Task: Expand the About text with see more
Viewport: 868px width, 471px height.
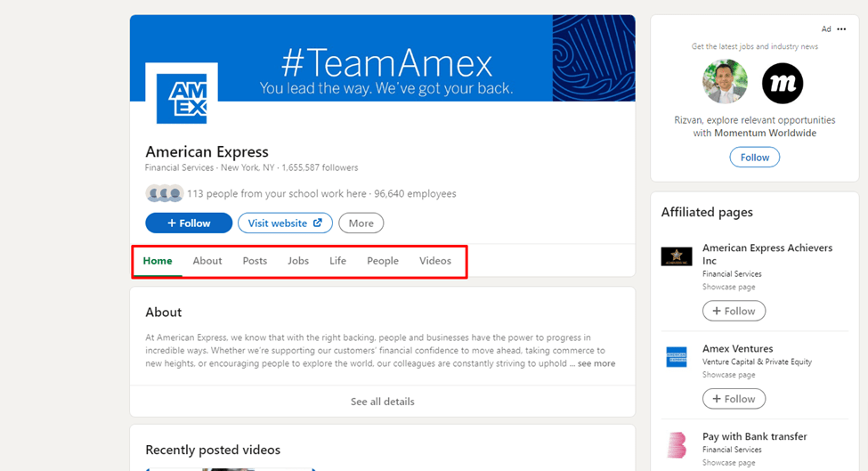Action: point(596,363)
